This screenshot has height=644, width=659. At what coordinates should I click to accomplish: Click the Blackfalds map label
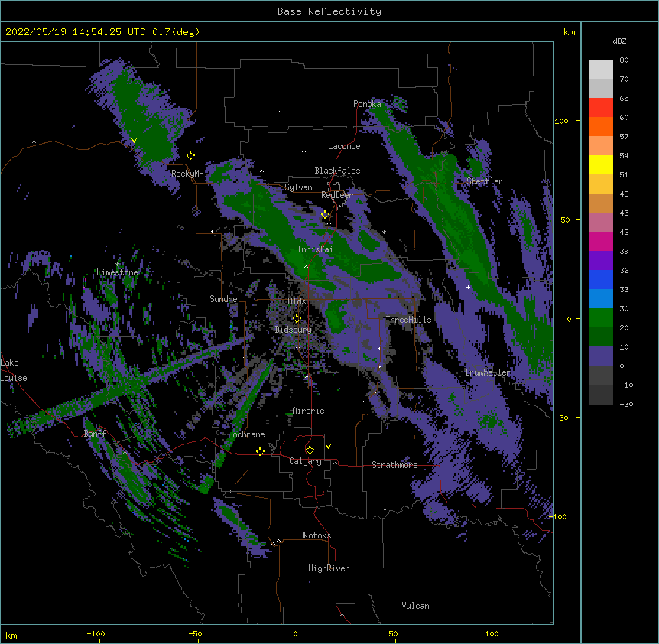pyautogui.click(x=337, y=171)
